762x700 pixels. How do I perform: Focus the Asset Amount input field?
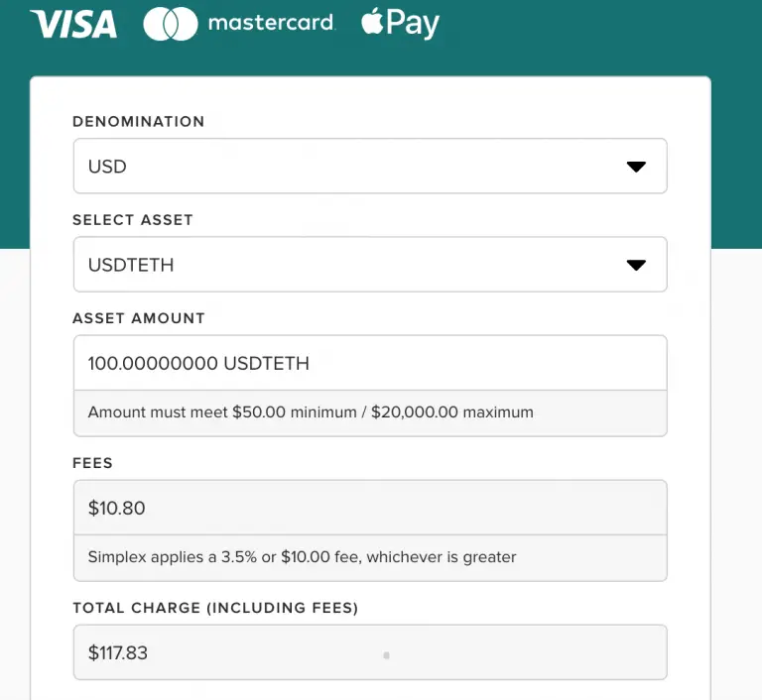pyautogui.click(x=370, y=363)
